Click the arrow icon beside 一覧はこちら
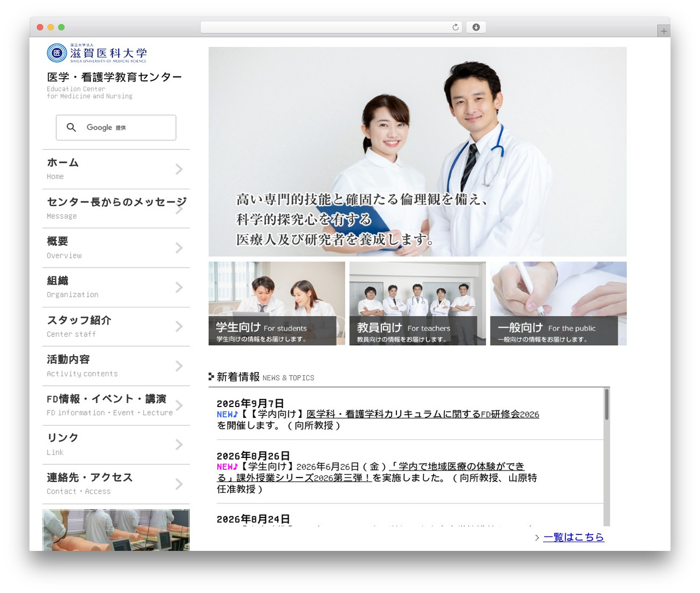 point(537,538)
